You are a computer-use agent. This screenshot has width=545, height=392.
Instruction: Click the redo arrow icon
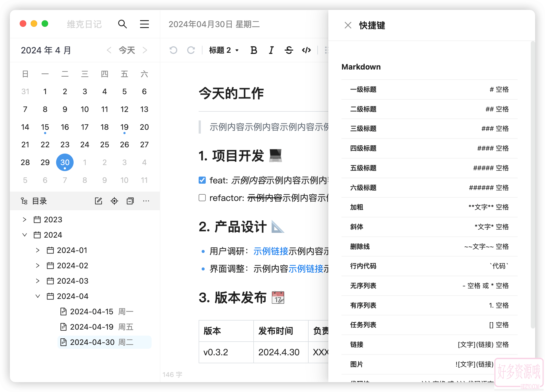click(x=191, y=50)
